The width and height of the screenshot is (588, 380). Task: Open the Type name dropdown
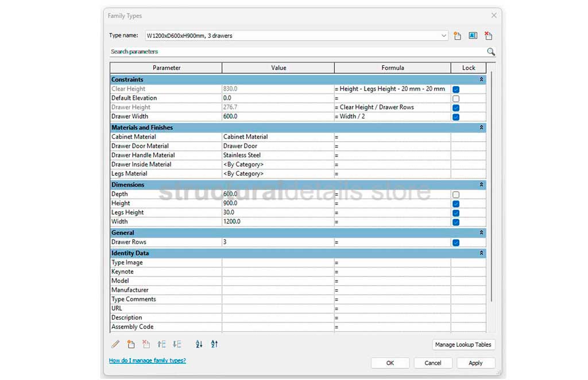tap(444, 36)
